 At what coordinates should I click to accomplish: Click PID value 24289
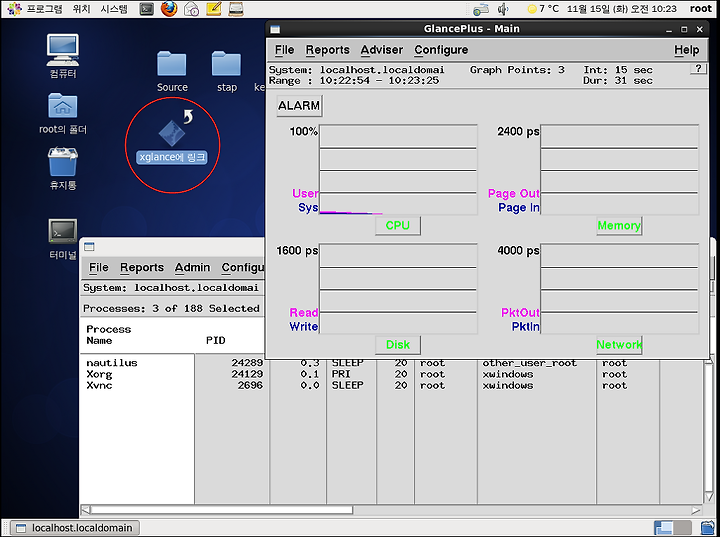coord(247,363)
